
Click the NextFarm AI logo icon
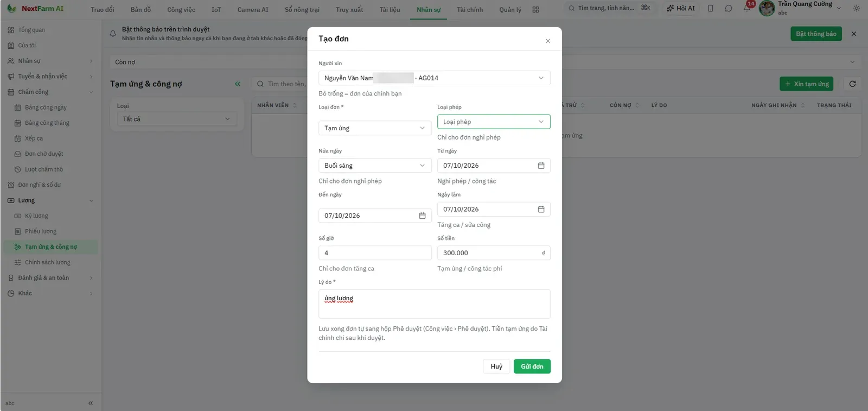11,9
